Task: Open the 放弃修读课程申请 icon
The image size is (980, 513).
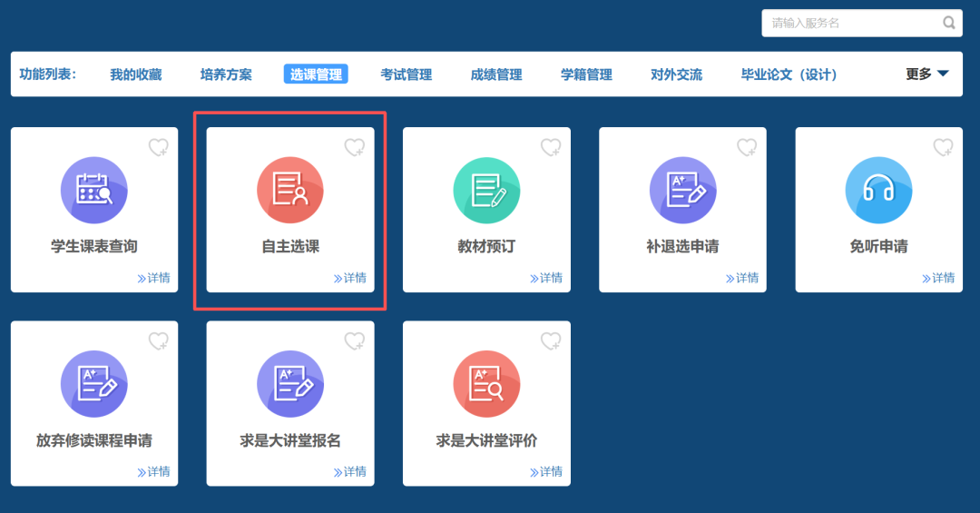Action: point(93,384)
